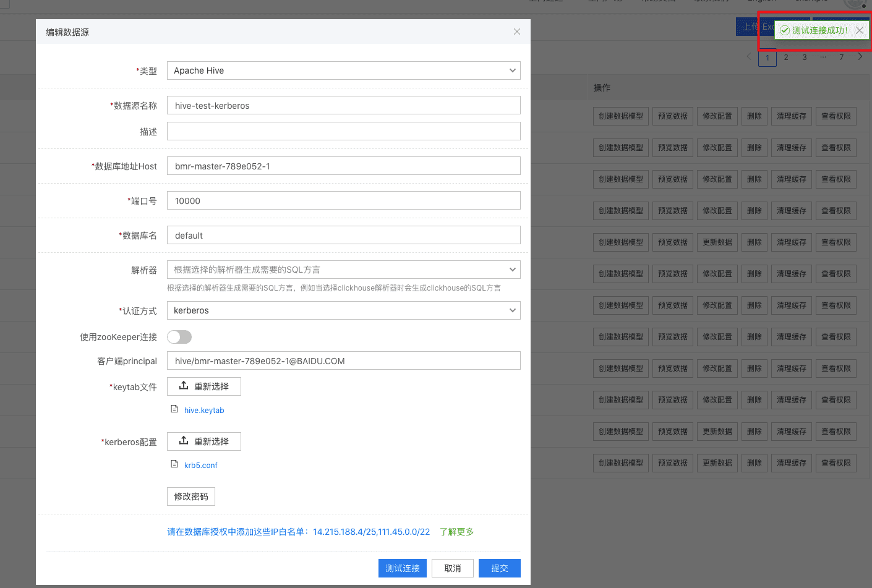Image resolution: width=872 pixels, height=588 pixels.
Task: Click the green check icon in success toast
Action: pos(785,30)
